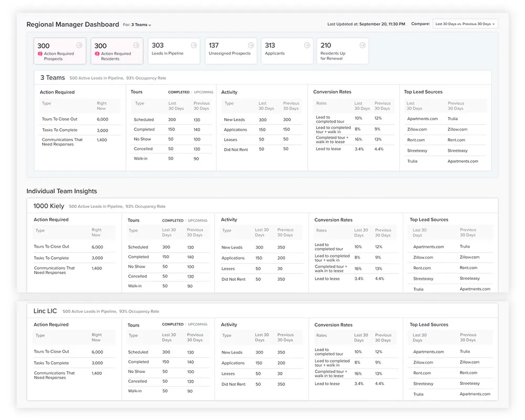Select Completed tab in 1000 Kiely Tours
This screenshot has width=525, height=420.
pyautogui.click(x=173, y=220)
